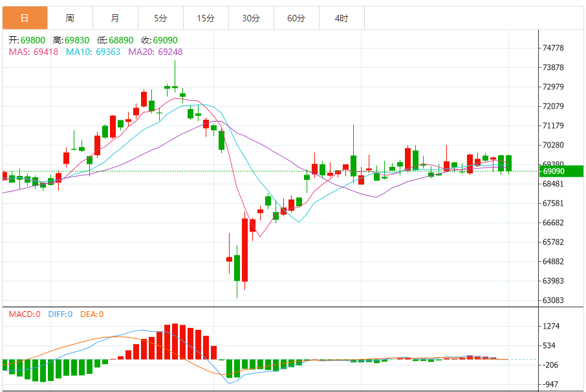Switch to the 月 monthly tab
This screenshot has width=586, height=392.
coord(115,18)
